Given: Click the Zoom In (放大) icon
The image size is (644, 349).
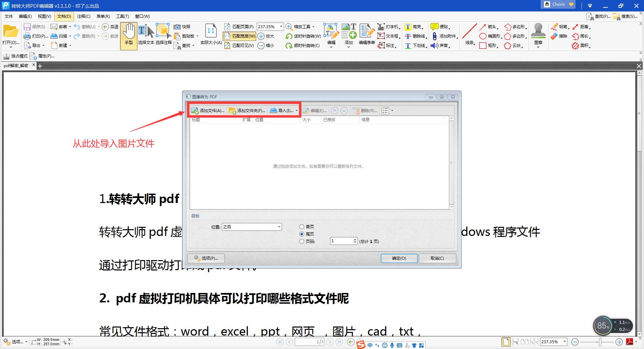Looking at the screenshot, I should (x=261, y=36).
